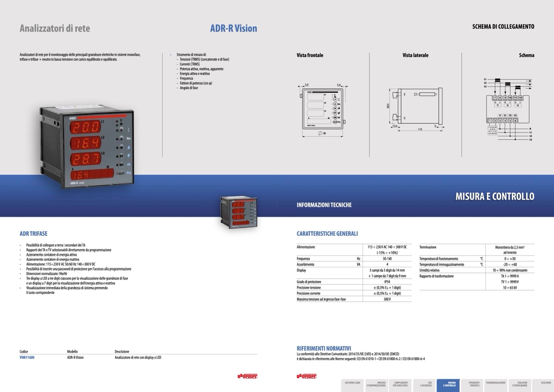The height and width of the screenshot is (392, 554).
Task: Select the Isolatori e Portasbarre tab
Action: pos(519,385)
